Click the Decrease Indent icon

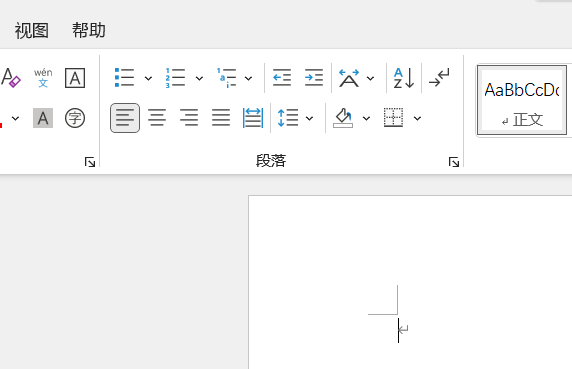282,78
